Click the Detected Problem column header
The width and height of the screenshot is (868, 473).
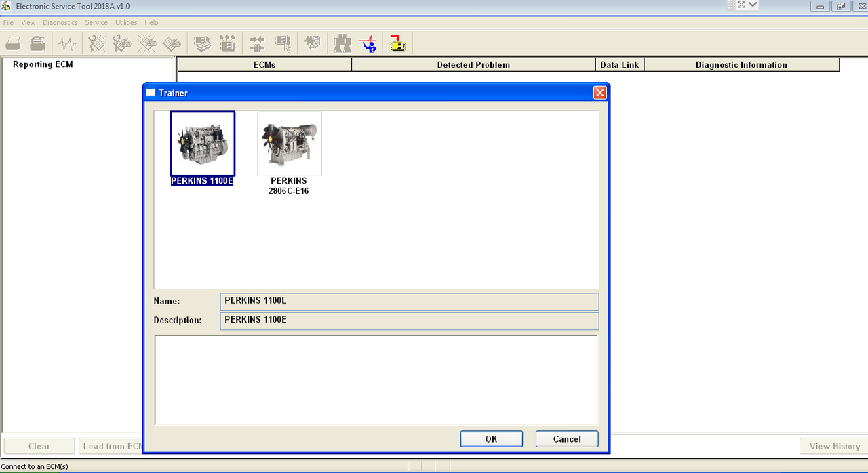pyautogui.click(x=473, y=65)
